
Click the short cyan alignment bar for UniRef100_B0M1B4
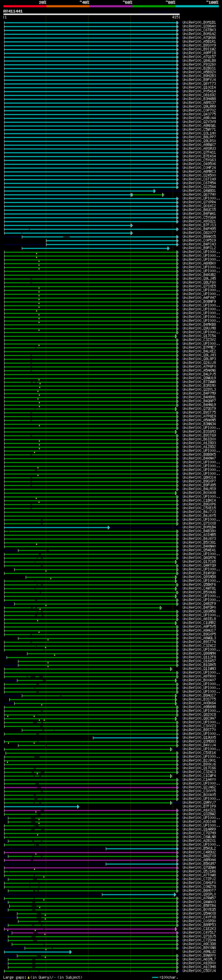pos(57,527)
